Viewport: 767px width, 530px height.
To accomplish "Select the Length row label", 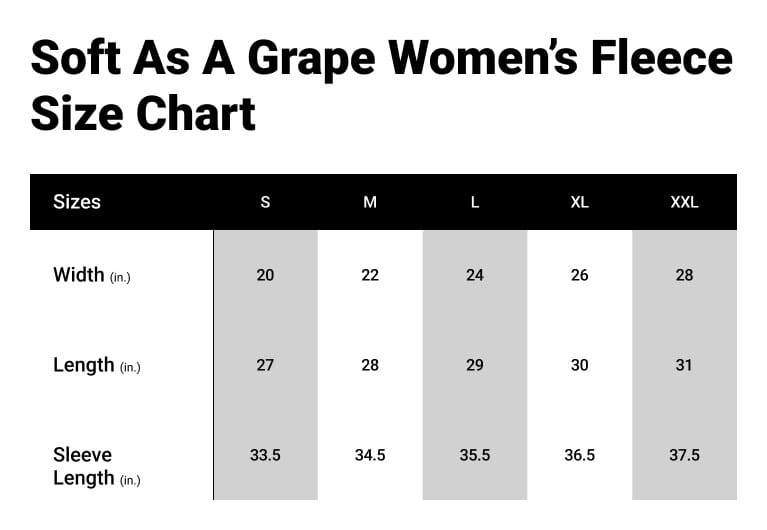I will click(96, 365).
